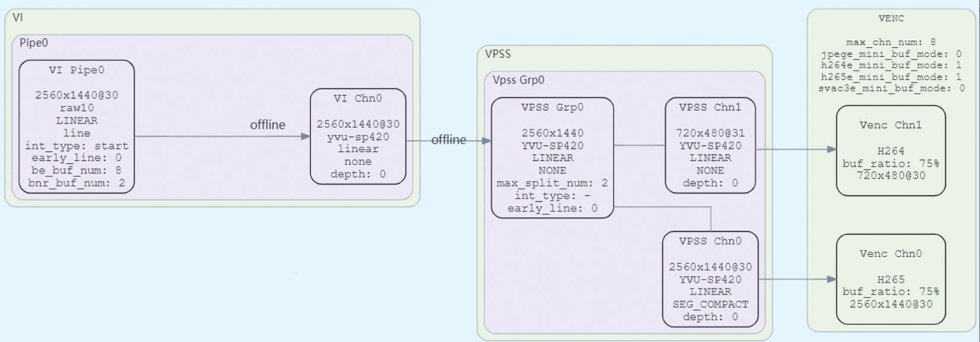Click the 'raw10' format text

(x=77, y=107)
